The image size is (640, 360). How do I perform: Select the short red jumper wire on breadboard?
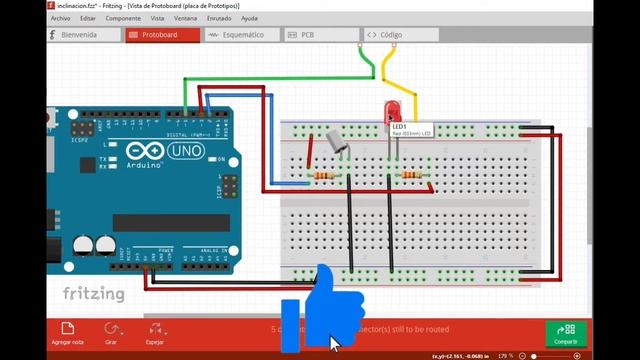[310, 151]
